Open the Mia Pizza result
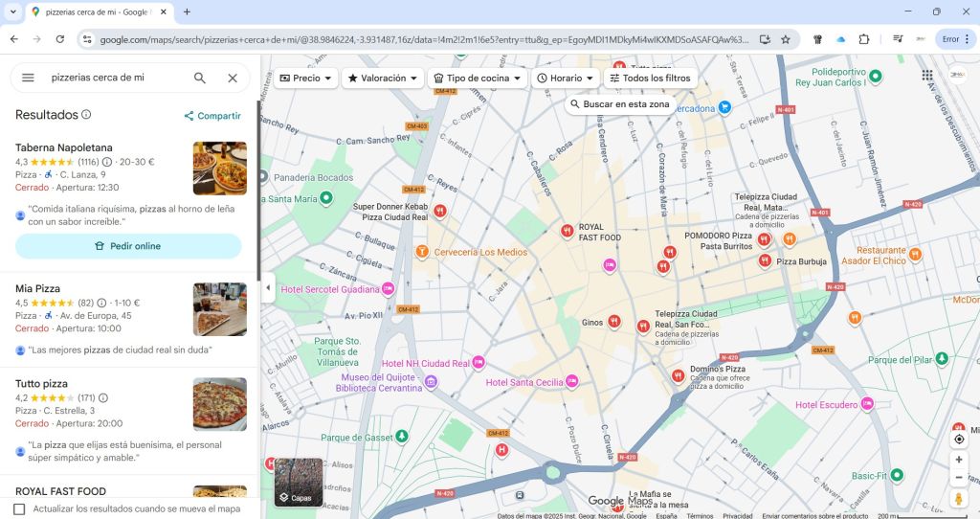The image size is (980, 519). pyautogui.click(x=37, y=288)
